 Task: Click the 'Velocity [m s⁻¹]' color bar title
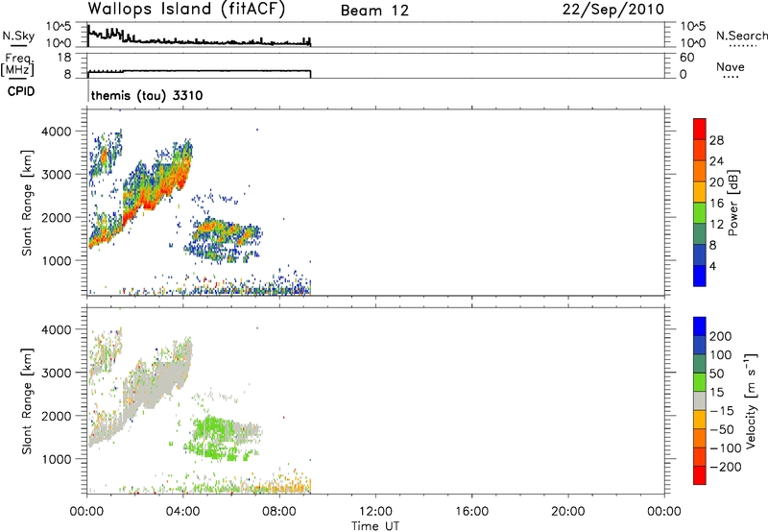pos(751,400)
